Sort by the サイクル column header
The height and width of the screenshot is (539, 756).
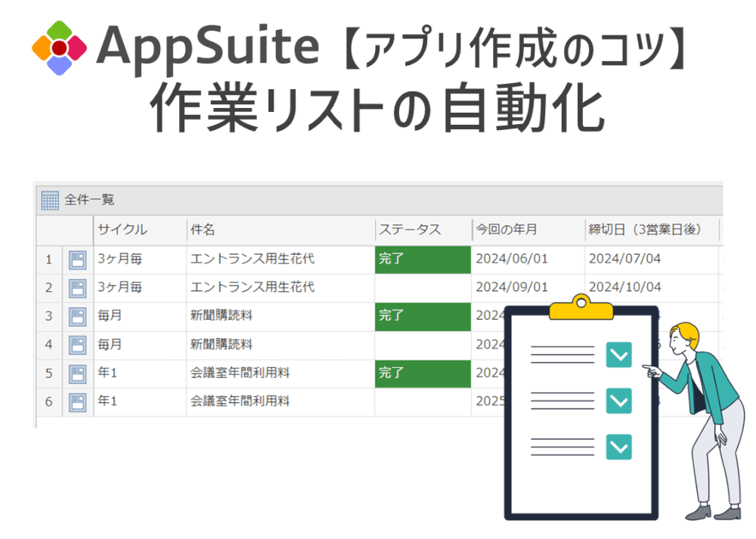coord(122,230)
